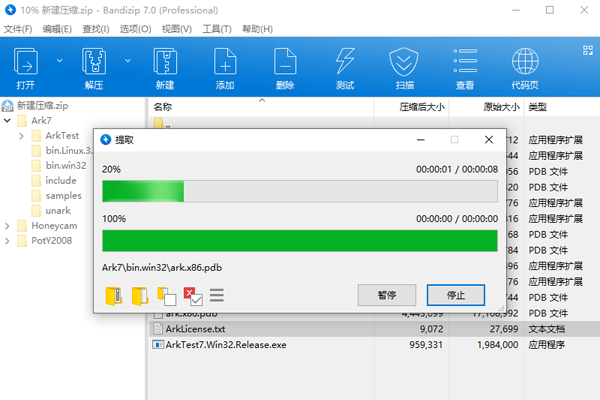Click the archive icon beside 新建压缩.zip in tree
Image resolution: width=600 pixels, height=400 pixels.
pos(7,106)
